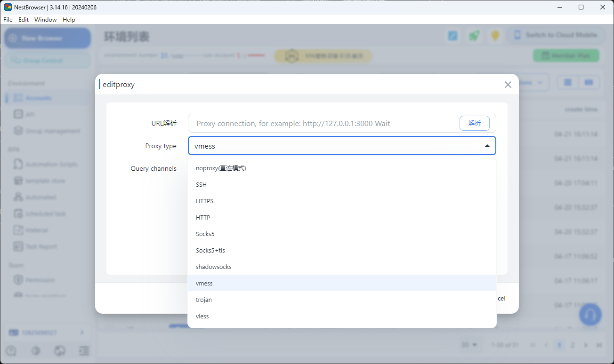Click the headset customer support button
The image size is (614, 364).
coord(590,315)
